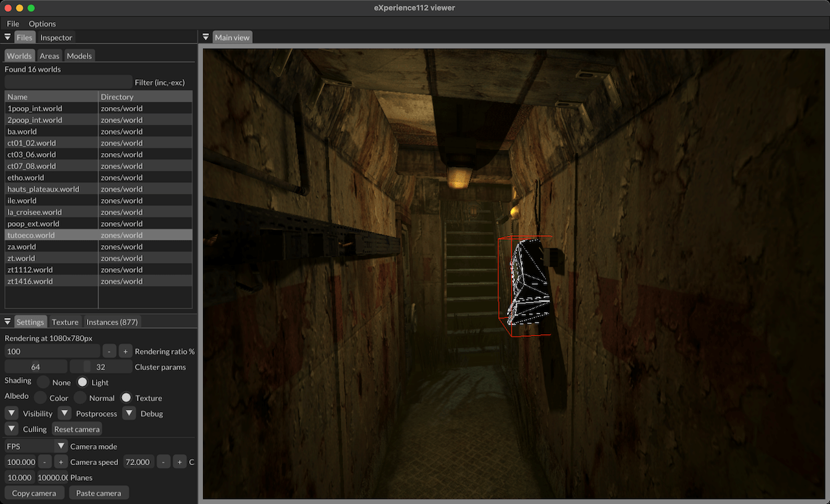The image size is (830, 504).
Task: Sort worlds by Directory column header
Action: click(x=145, y=97)
